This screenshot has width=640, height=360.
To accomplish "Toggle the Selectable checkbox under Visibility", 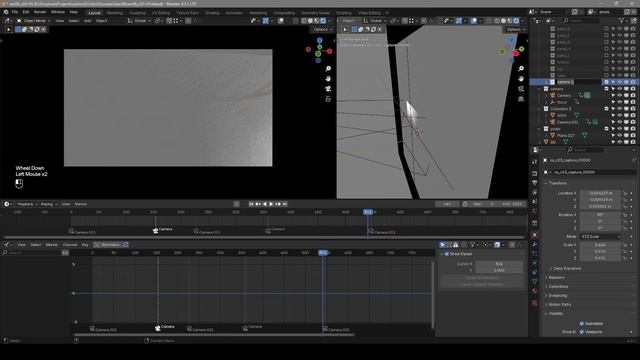I will (x=582, y=323).
